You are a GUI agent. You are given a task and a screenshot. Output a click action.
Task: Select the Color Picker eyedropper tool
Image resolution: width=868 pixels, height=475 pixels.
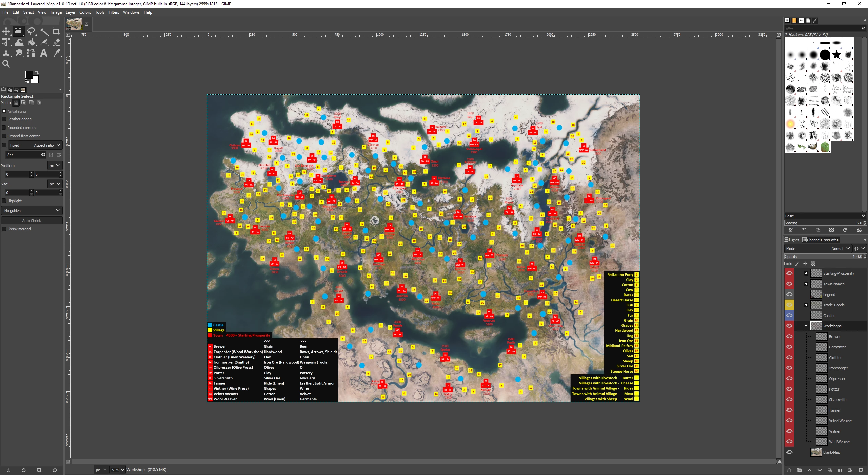tap(57, 53)
